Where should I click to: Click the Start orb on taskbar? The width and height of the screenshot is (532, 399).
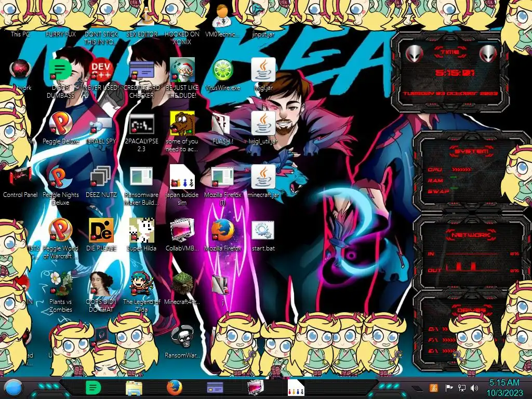14,388
